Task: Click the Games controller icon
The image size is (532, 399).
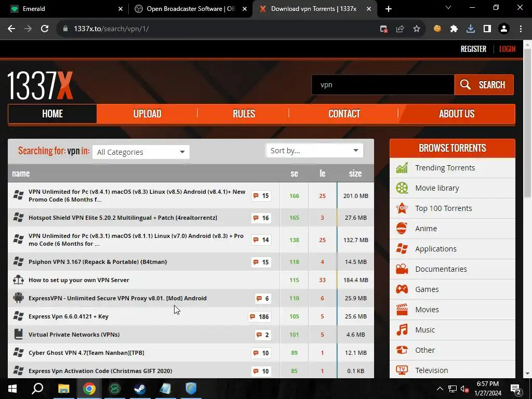Action: tap(402, 289)
